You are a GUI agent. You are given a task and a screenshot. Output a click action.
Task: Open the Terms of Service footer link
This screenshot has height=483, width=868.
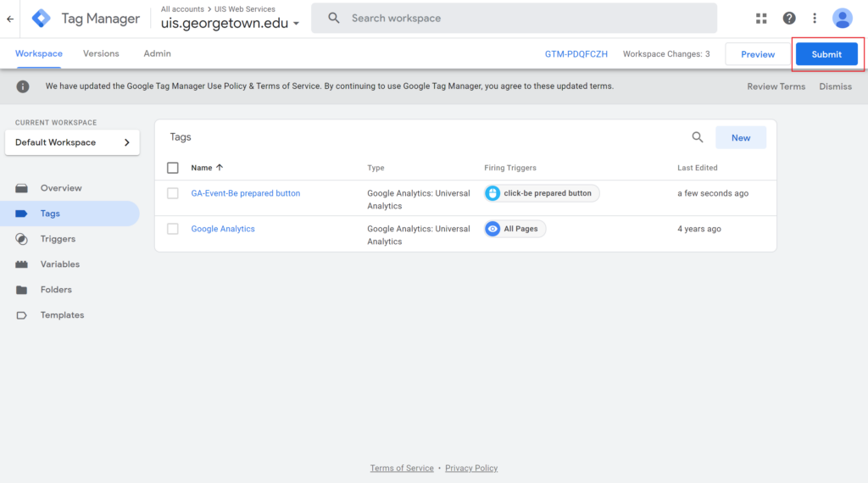[402, 468]
